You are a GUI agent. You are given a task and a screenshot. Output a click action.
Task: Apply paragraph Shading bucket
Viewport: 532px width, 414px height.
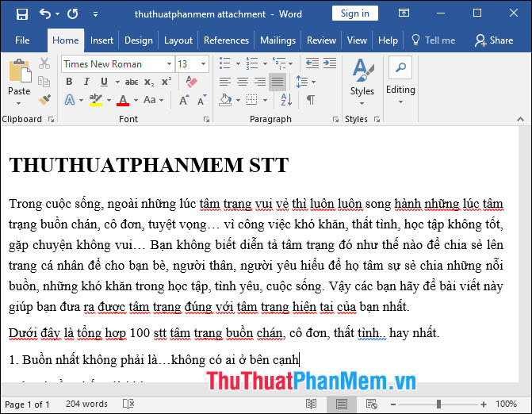226,100
